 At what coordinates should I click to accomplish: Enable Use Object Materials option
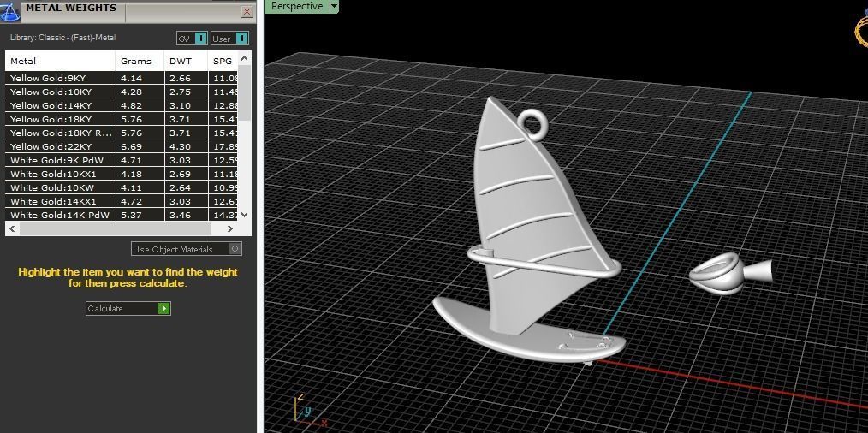[187, 249]
